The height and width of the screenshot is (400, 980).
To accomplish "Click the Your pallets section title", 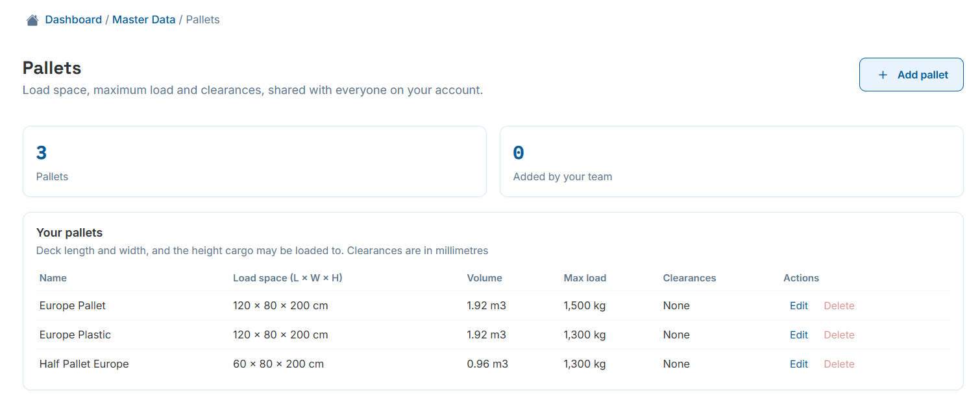I will click(69, 233).
